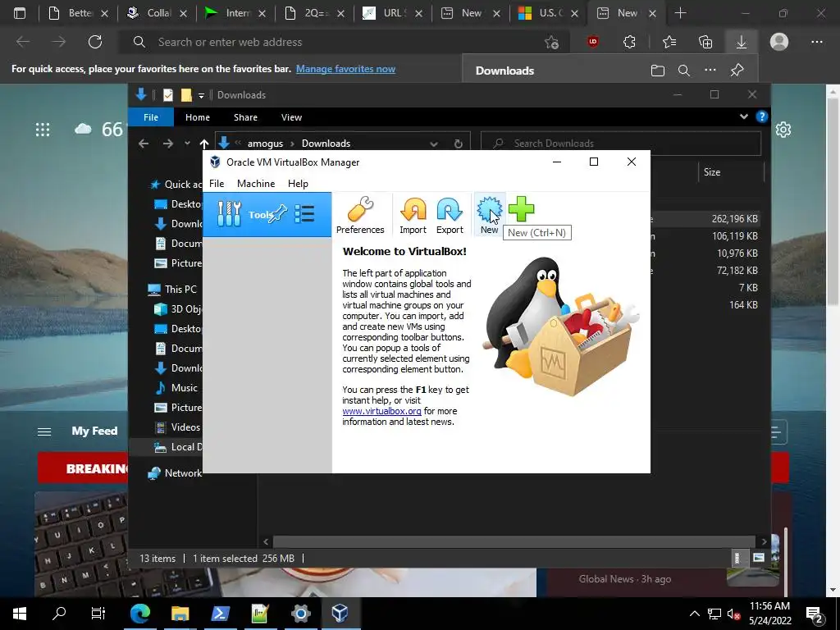Switch to Home ribbon tab in Explorer
The width and height of the screenshot is (840, 630).
click(x=198, y=117)
